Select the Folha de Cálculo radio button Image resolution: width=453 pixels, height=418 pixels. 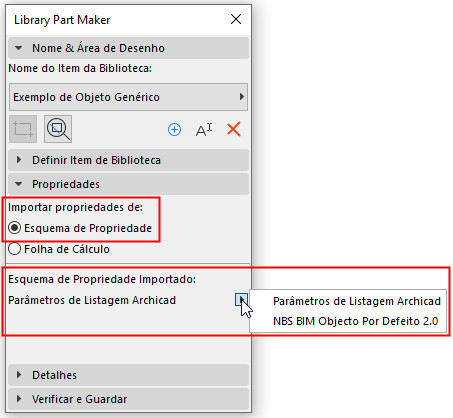tap(15, 249)
